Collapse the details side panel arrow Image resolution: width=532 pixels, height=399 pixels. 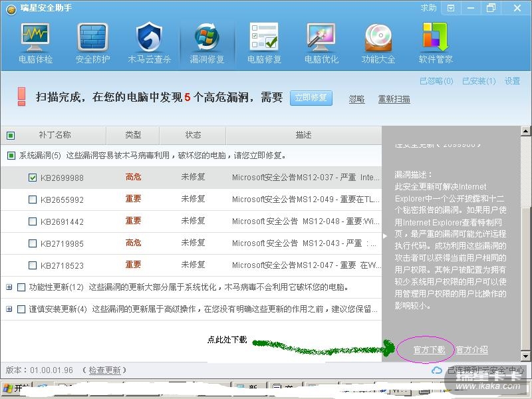[x=385, y=236]
